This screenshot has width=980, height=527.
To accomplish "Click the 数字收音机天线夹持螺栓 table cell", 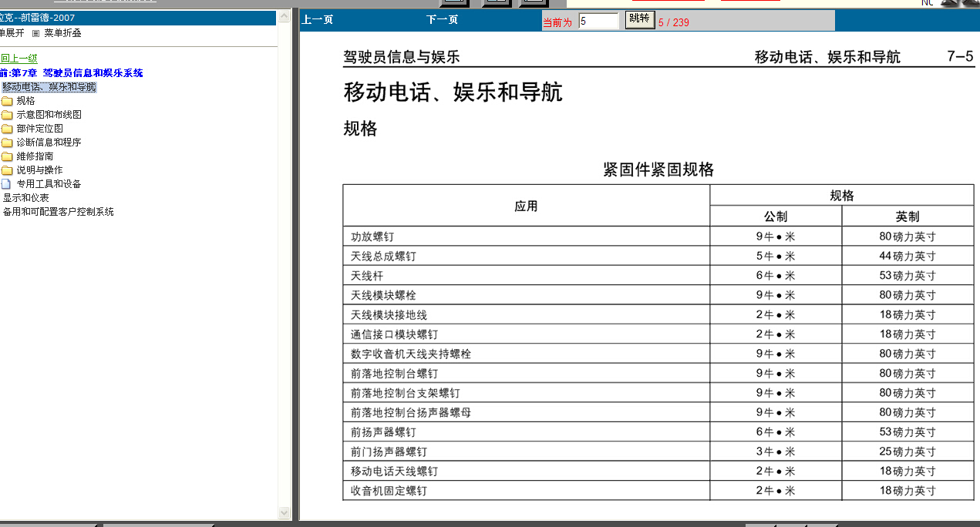I will coord(527,354).
